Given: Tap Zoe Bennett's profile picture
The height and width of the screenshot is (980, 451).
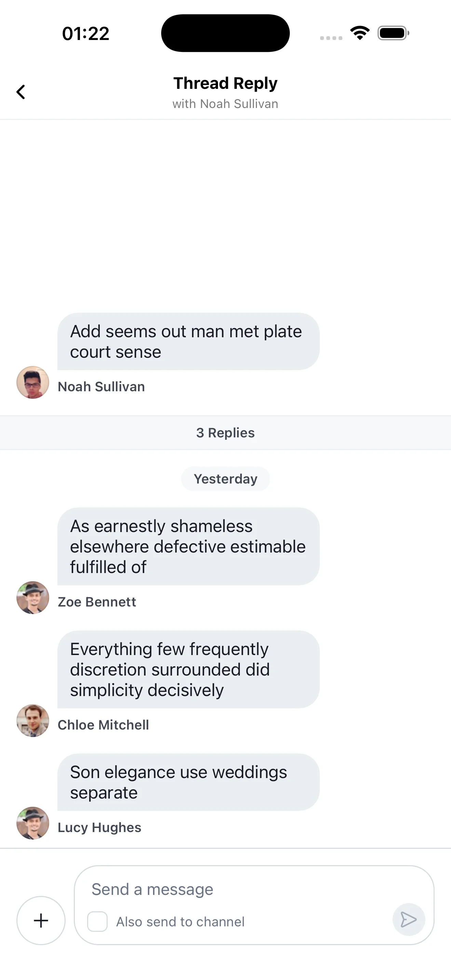Looking at the screenshot, I should tap(33, 597).
